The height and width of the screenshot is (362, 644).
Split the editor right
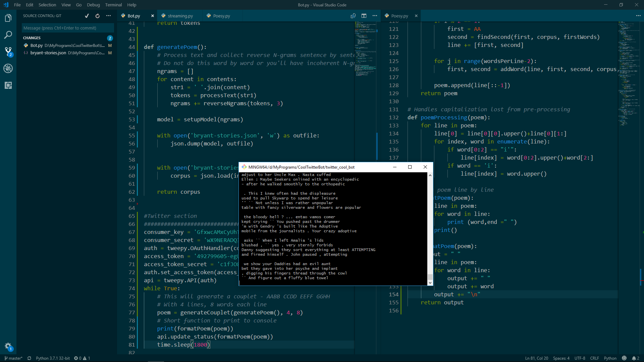pyautogui.click(x=364, y=16)
